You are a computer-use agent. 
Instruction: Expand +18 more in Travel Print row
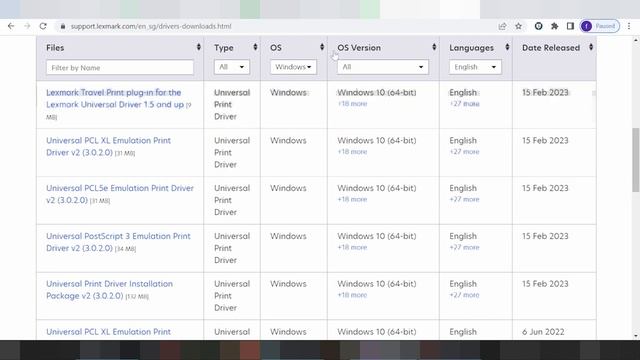[x=352, y=104]
